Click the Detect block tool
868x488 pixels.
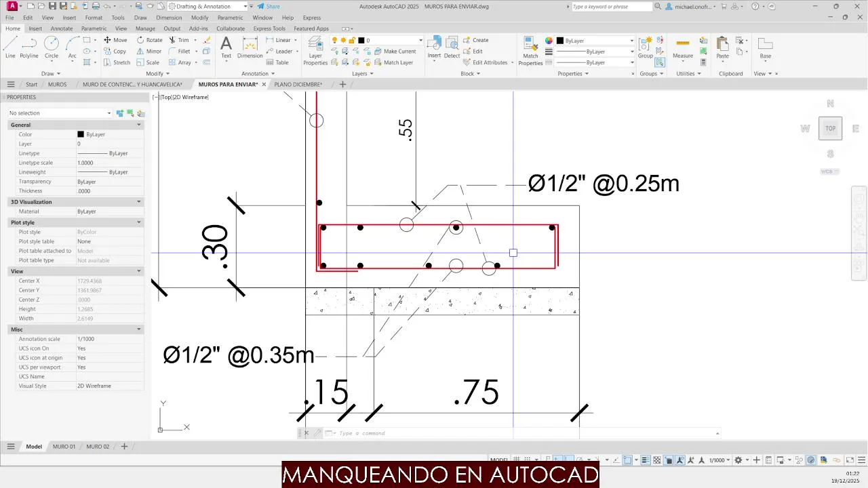coord(452,47)
